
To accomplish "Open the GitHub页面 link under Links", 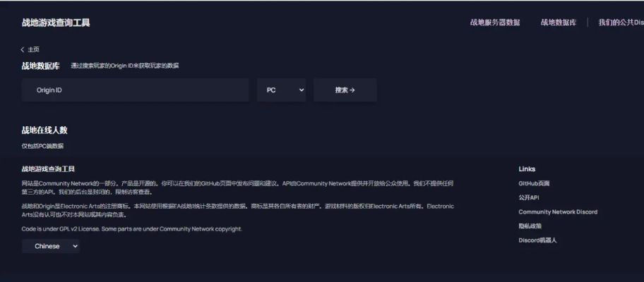I will click(x=534, y=183).
